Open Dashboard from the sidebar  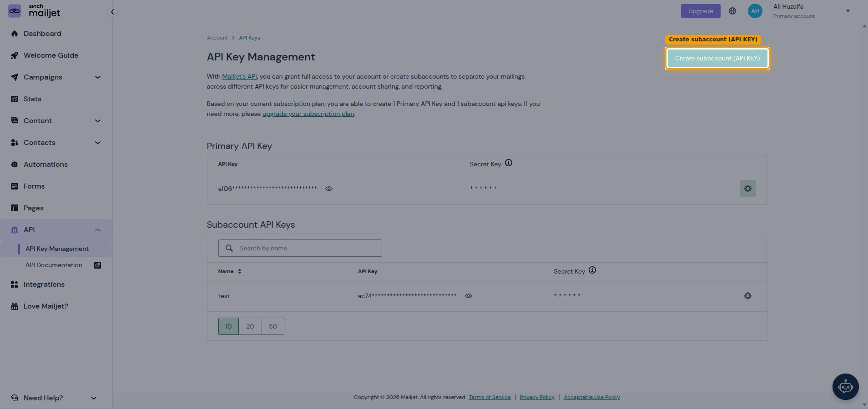point(42,34)
